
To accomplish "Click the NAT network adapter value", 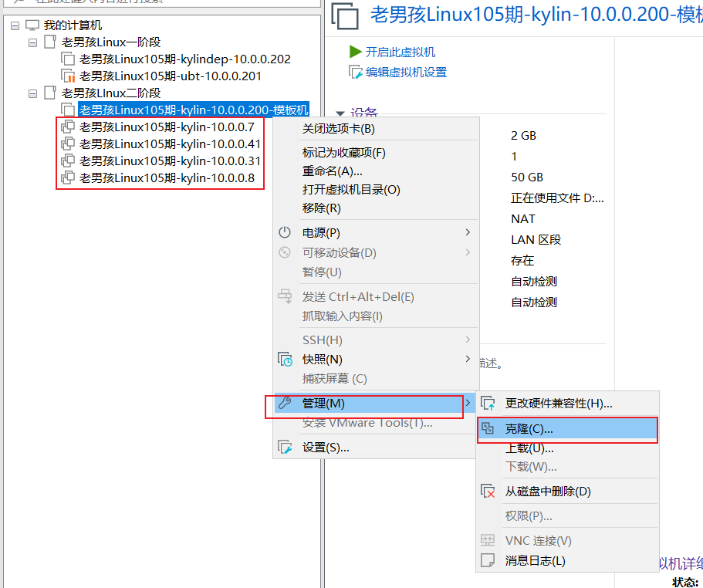I will pyautogui.click(x=522, y=219).
